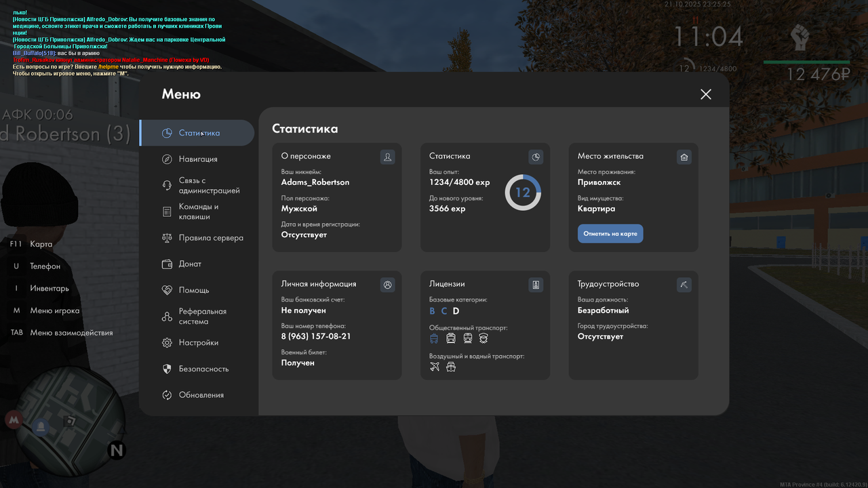Click the list icon beside Команды и клавиши
868x488 pixels.
(x=167, y=211)
